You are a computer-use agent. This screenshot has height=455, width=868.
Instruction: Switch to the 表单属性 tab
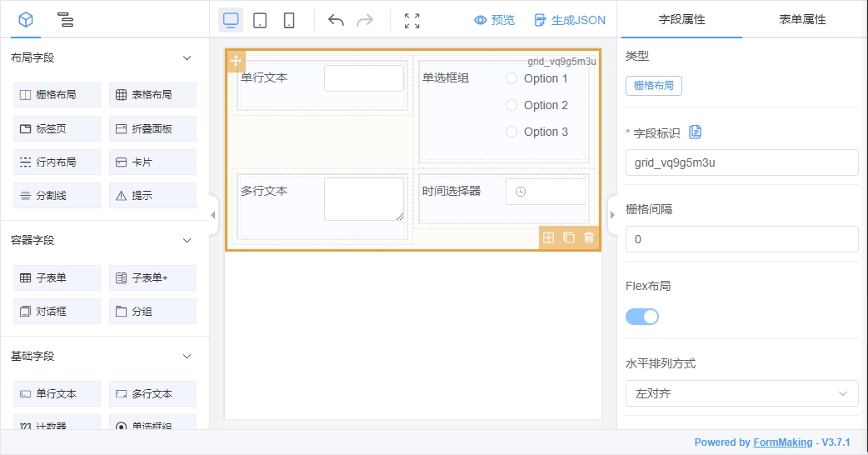pos(802,19)
